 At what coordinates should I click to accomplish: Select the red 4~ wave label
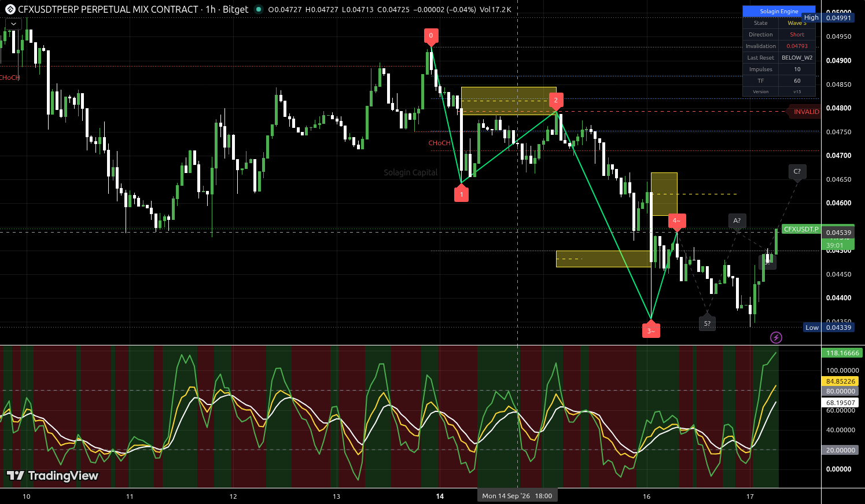677,221
